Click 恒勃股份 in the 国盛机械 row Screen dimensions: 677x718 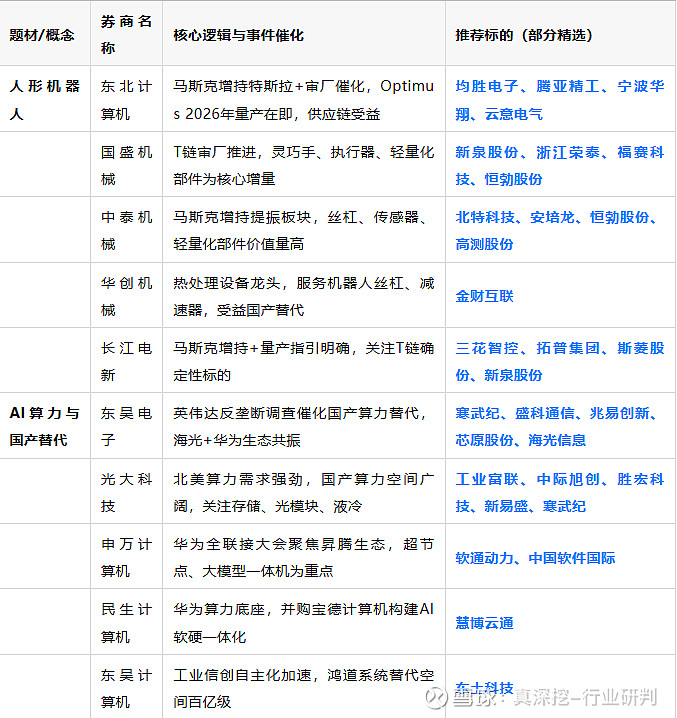(x=513, y=179)
